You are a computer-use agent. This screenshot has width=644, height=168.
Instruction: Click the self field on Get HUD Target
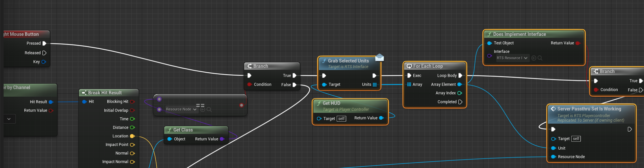342,119
